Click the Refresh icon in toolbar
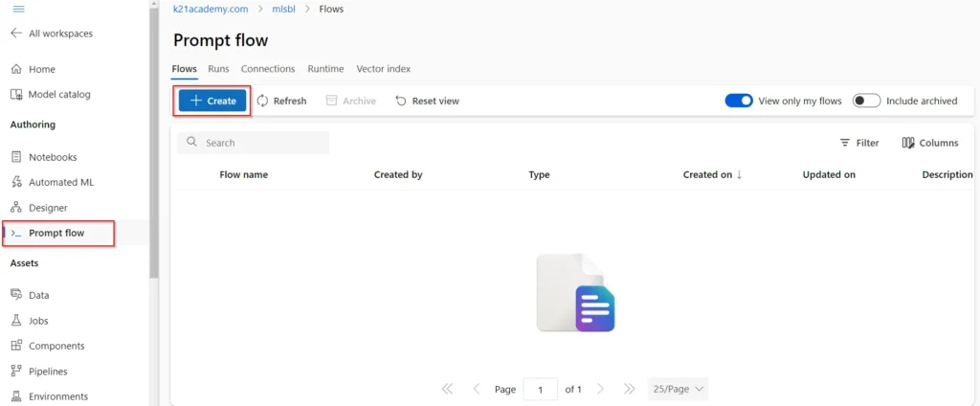Image resolution: width=980 pixels, height=406 pixels. (263, 101)
